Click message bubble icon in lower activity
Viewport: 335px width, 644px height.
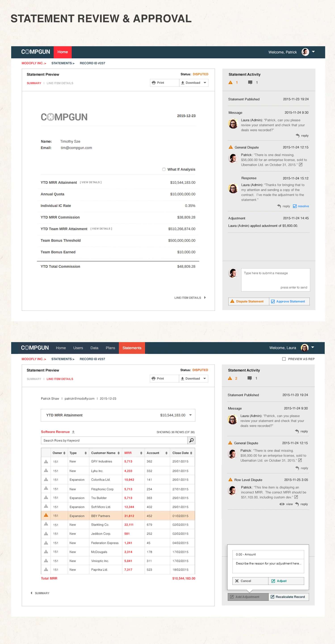(249, 378)
